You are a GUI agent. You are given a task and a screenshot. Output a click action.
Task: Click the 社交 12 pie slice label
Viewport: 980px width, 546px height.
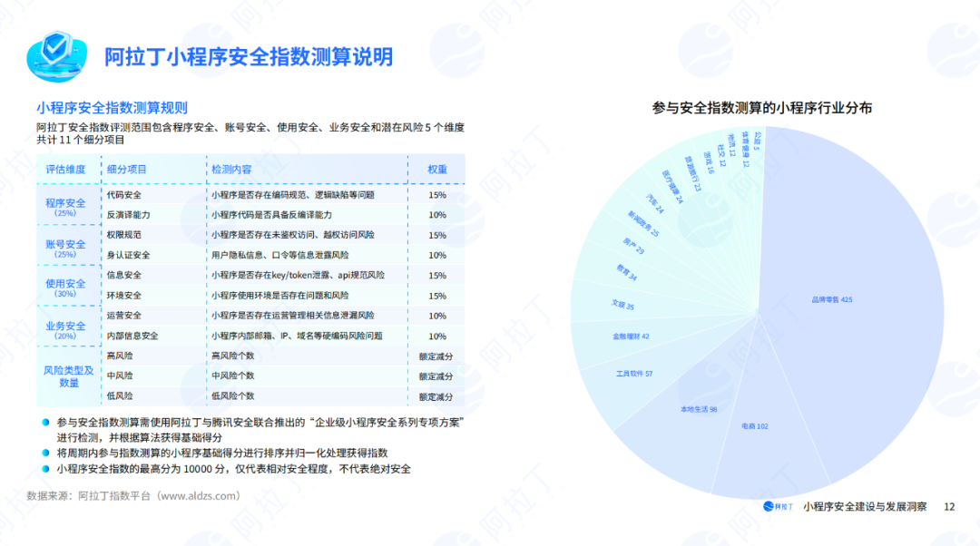pyautogui.click(x=721, y=155)
